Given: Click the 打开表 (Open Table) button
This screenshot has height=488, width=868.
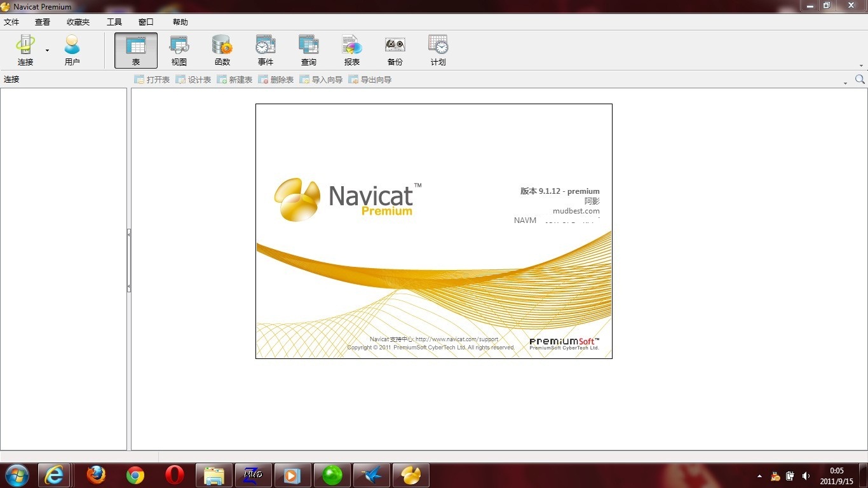Looking at the screenshot, I should [x=152, y=79].
